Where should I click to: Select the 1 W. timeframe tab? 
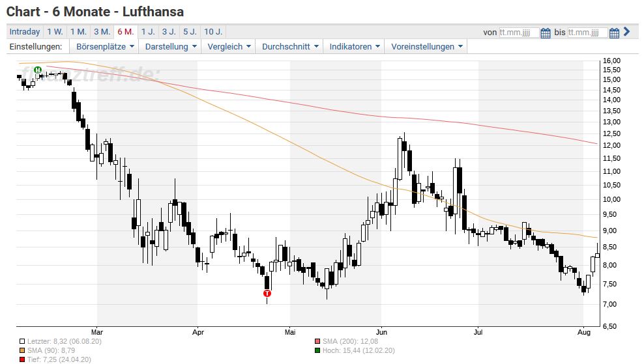coord(55,32)
